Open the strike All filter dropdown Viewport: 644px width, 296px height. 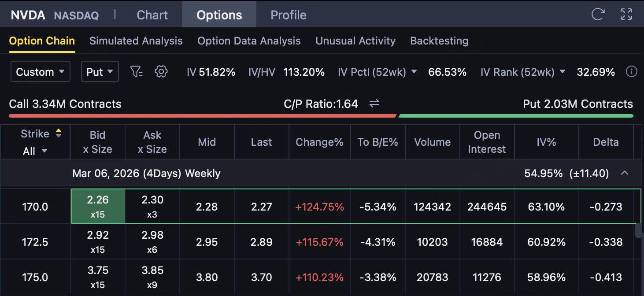[35, 151]
